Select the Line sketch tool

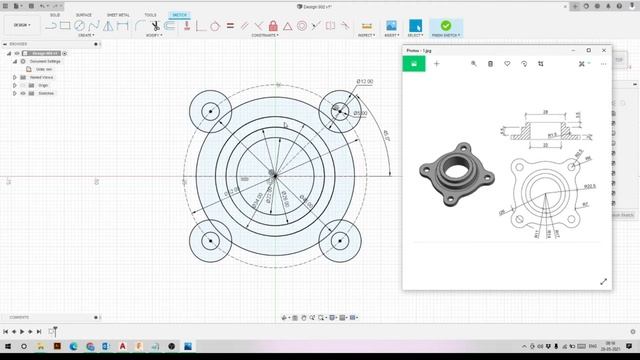[x=51, y=26]
